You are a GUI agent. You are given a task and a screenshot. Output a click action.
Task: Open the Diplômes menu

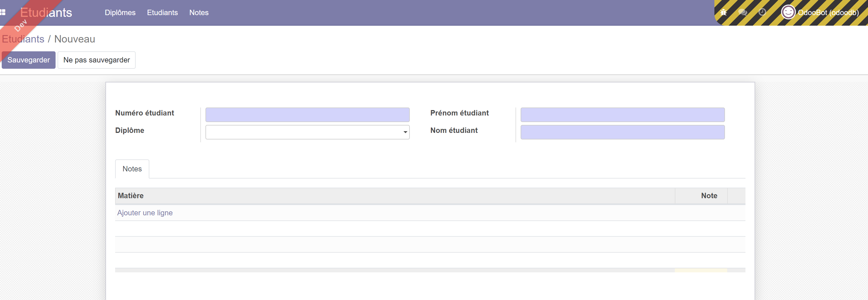pos(120,13)
